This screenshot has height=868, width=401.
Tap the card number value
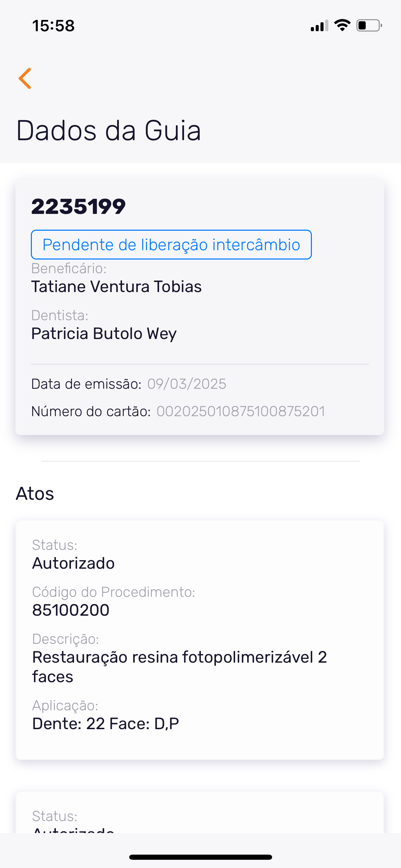click(241, 411)
